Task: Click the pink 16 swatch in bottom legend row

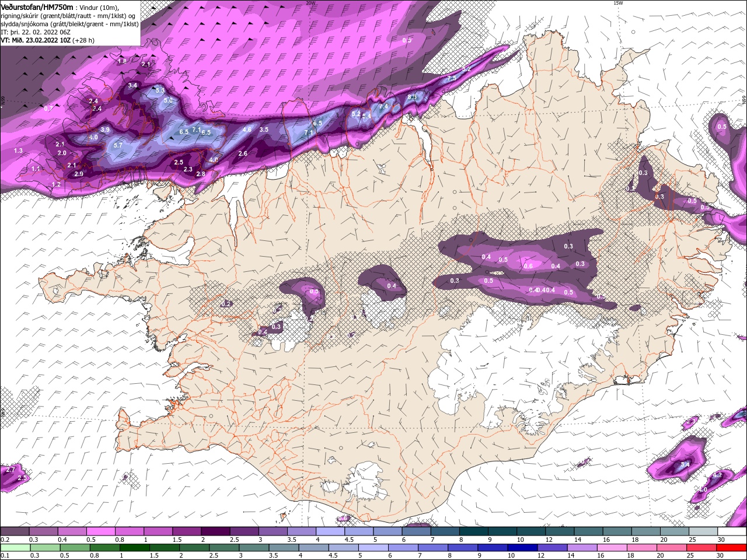Action: pyautogui.click(x=613, y=548)
